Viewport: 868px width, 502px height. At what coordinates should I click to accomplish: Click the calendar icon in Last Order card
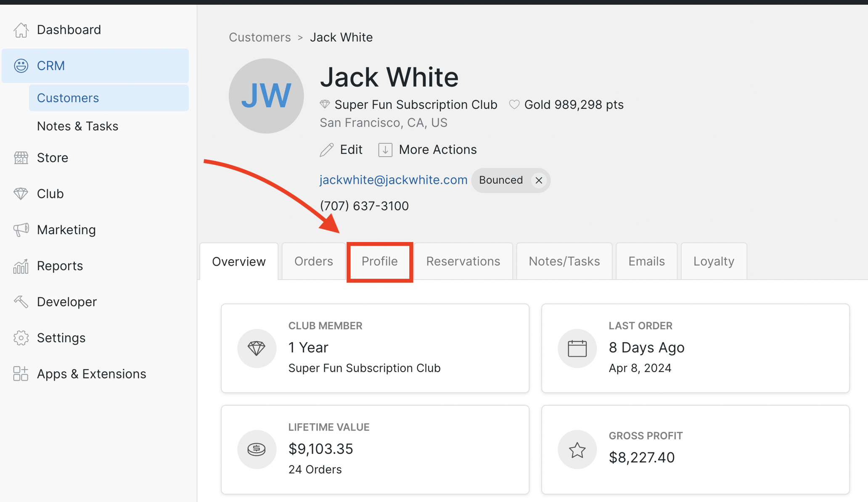click(x=577, y=348)
